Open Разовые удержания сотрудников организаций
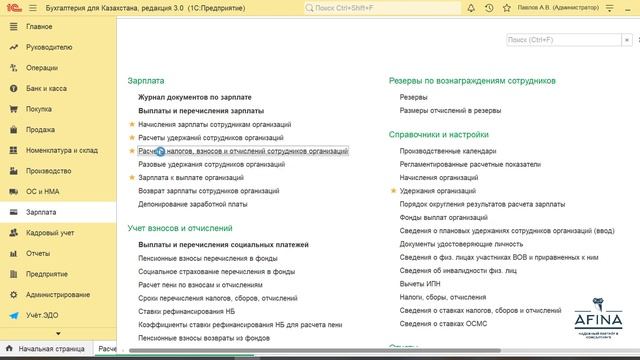Viewport: 640px width, 360px height. 211,164
